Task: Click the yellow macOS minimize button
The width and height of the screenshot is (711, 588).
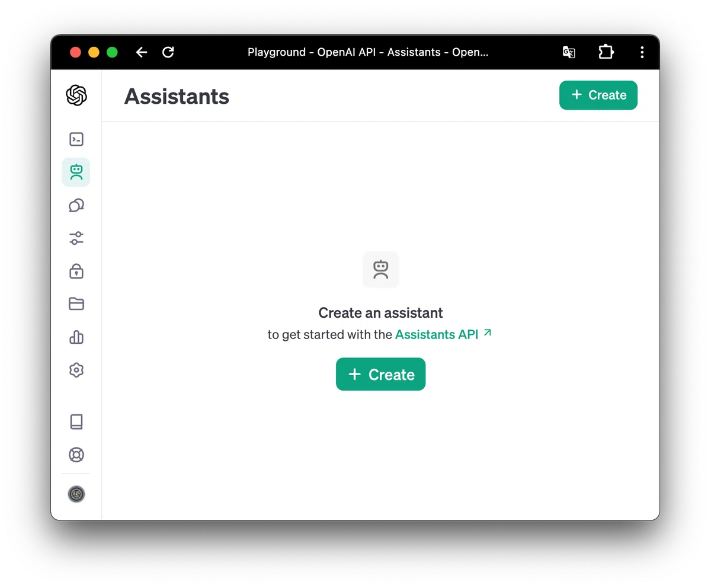Action: (x=94, y=52)
